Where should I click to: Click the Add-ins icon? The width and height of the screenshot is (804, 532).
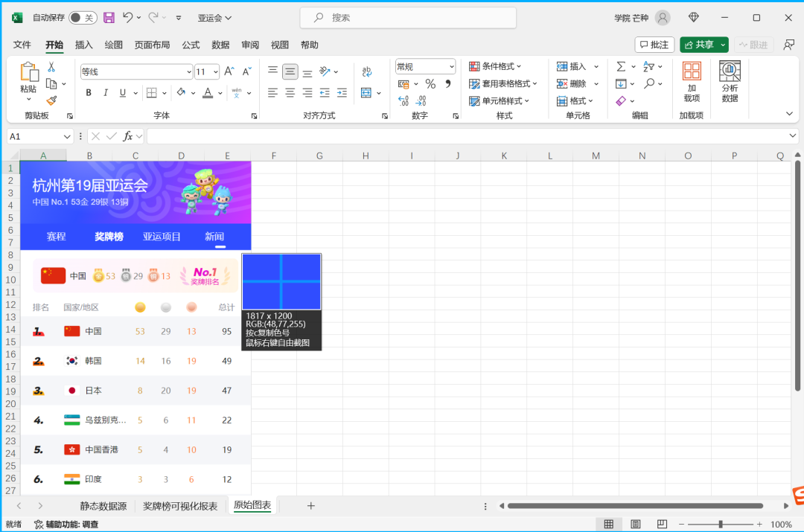pyautogui.click(x=692, y=82)
